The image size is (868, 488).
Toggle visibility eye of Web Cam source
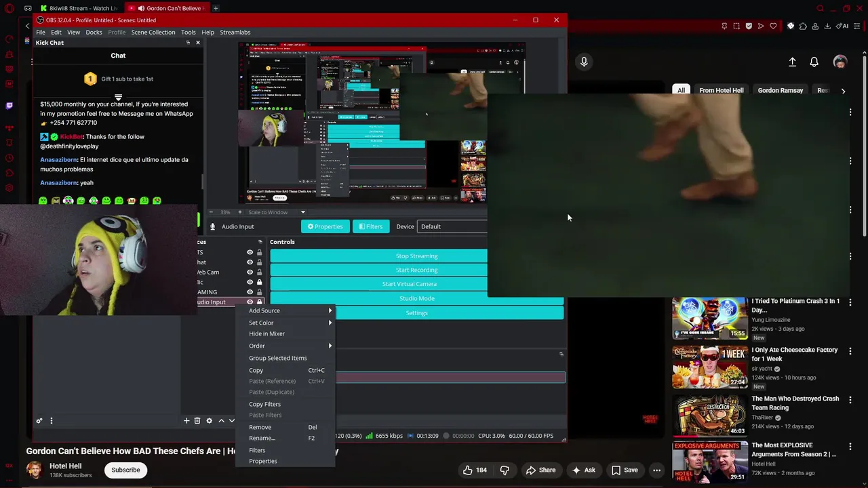tap(250, 272)
